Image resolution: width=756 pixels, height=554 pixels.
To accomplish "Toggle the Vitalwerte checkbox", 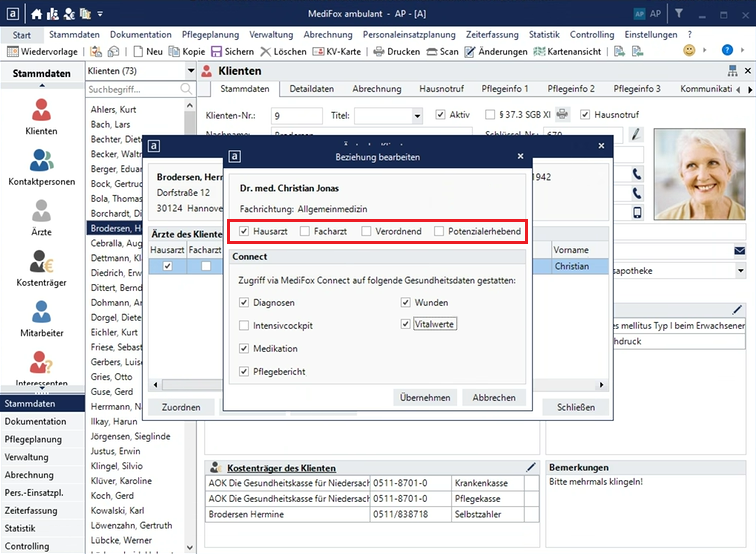I will (406, 324).
